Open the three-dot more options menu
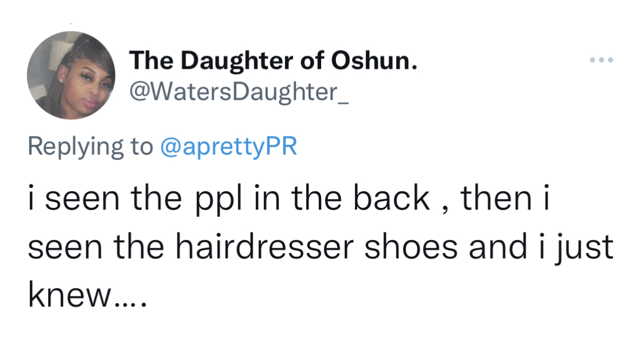Viewport: 644px width, 354px height. tap(601, 60)
